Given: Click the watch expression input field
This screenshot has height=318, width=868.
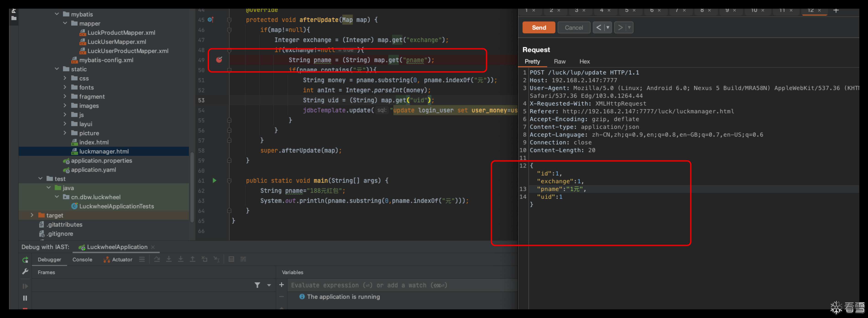Looking at the screenshot, I should 403,285.
